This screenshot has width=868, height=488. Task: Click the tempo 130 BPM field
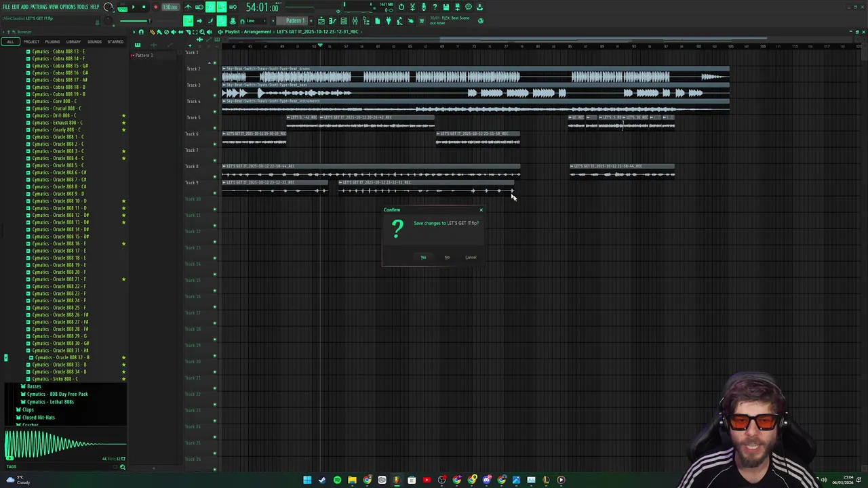(170, 7)
